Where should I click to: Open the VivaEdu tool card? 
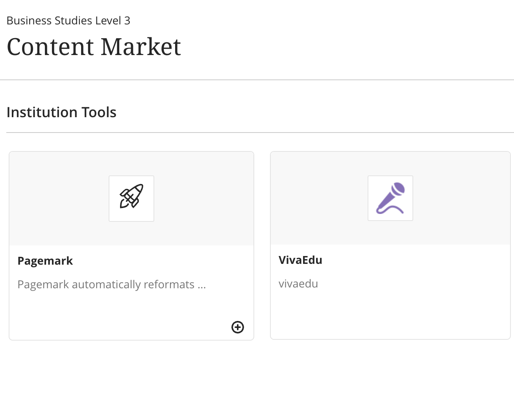point(390,245)
